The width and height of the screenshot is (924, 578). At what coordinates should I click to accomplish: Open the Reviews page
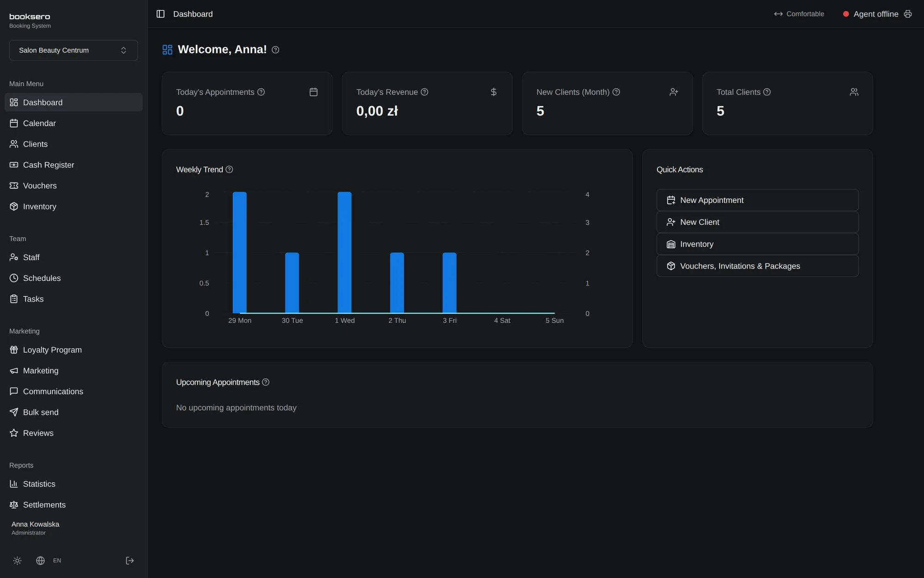pyautogui.click(x=73, y=433)
